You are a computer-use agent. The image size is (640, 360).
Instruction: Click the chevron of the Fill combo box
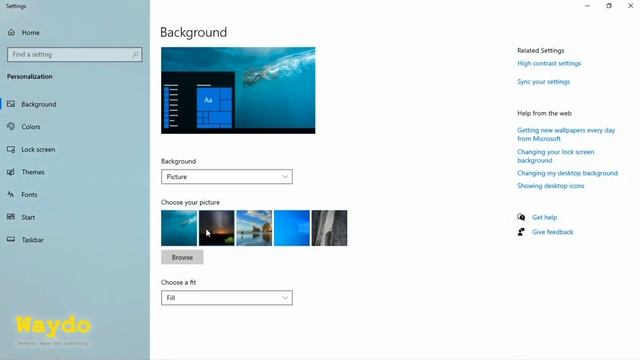click(285, 298)
